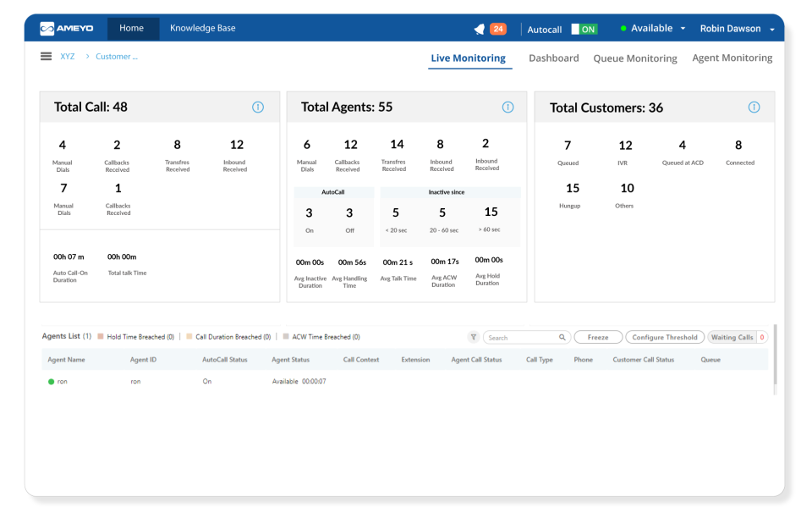Click the Total Customers: 36 heading
Image resolution: width=812 pixels, height=513 pixels.
tap(606, 108)
